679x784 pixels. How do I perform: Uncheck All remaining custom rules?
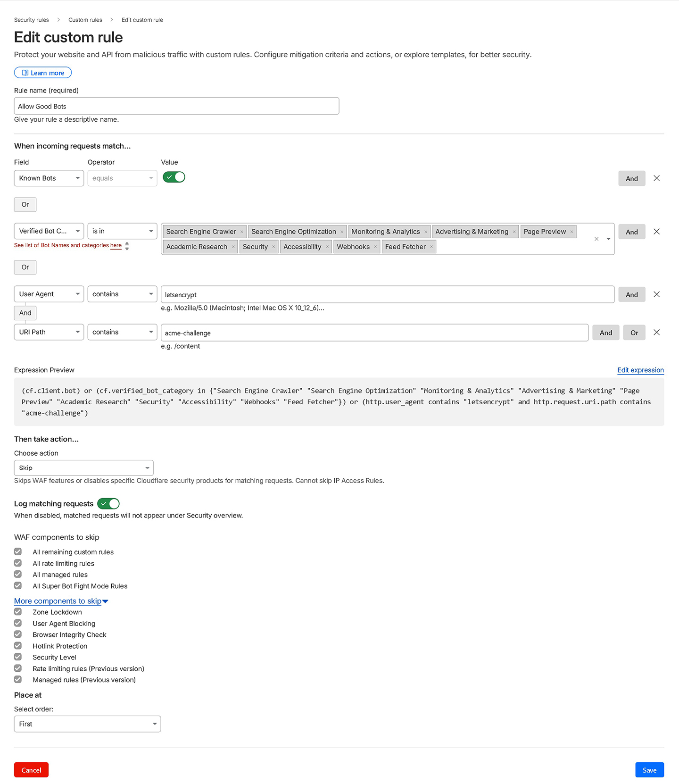click(x=18, y=552)
